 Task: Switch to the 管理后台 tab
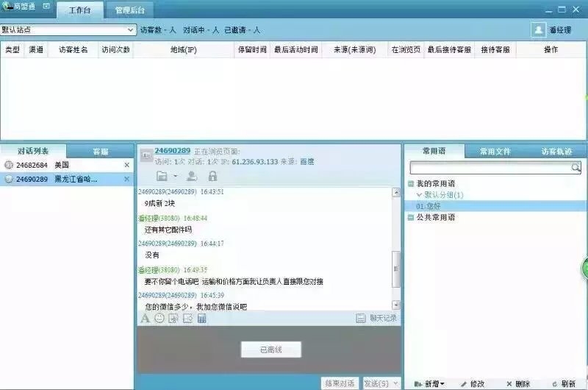[x=129, y=10]
